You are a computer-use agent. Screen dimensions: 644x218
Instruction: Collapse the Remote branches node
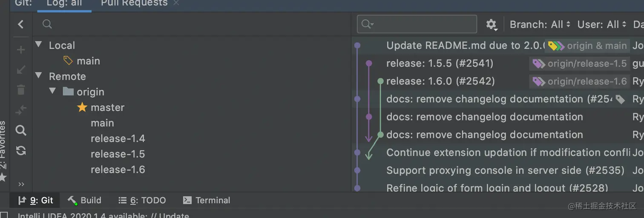tap(39, 76)
